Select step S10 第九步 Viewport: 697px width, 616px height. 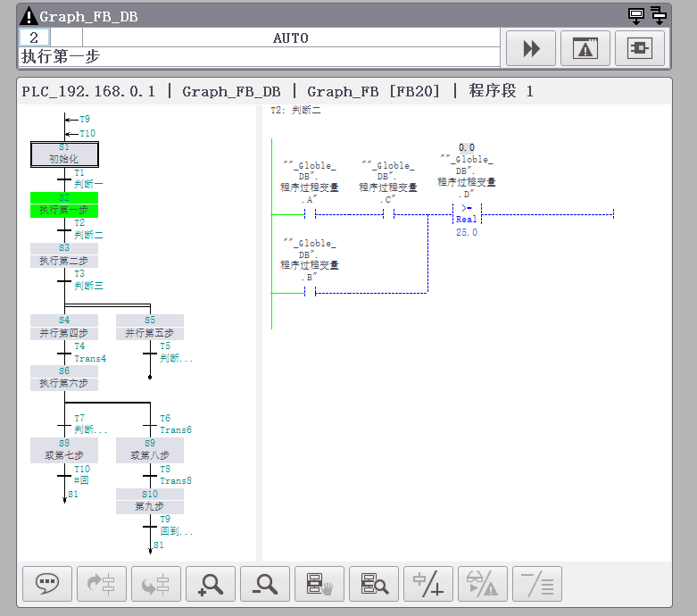150,501
